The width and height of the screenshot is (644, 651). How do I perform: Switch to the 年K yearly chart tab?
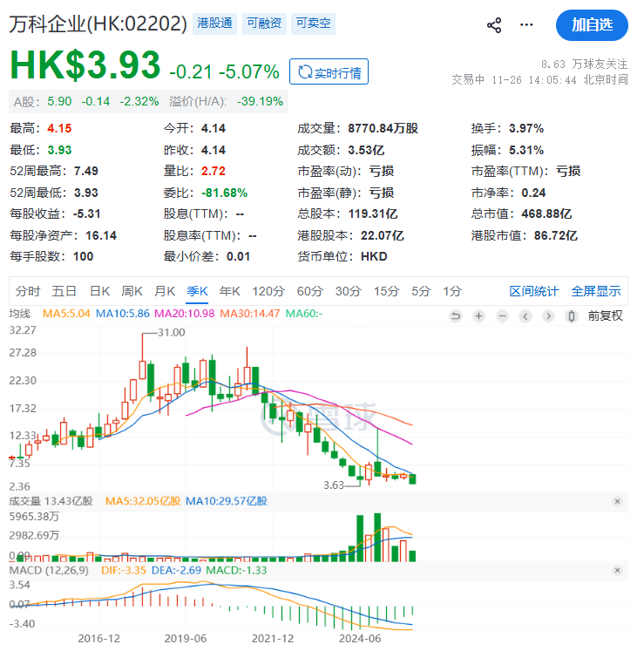[229, 291]
